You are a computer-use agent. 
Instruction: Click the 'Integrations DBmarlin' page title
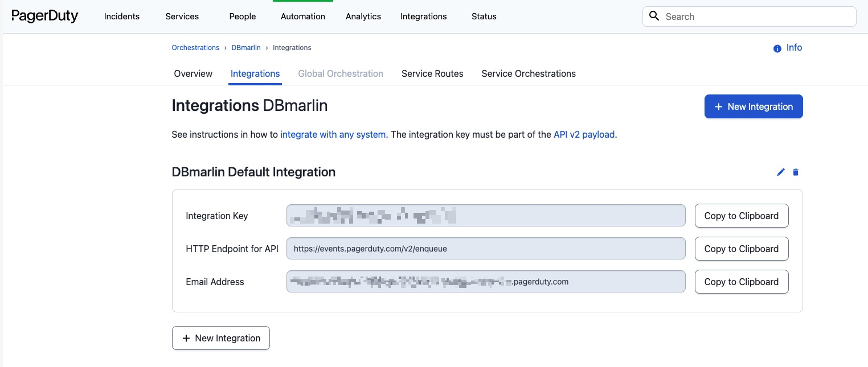coord(249,105)
